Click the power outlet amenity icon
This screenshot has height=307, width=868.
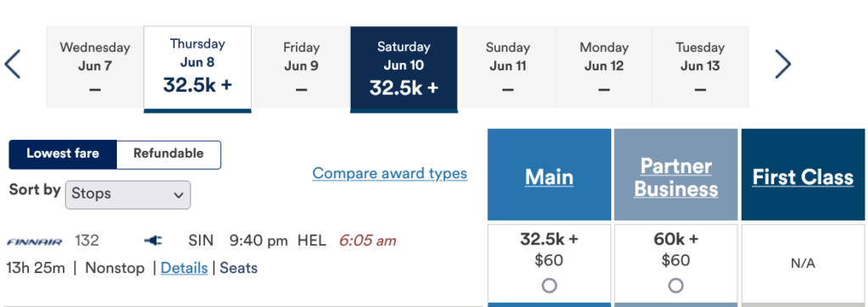[153, 241]
